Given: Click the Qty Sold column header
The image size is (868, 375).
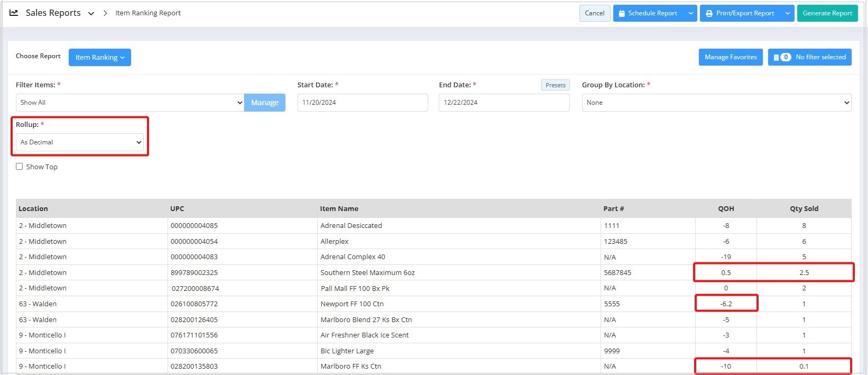Looking at the screenshot, I should pos(804,209).
